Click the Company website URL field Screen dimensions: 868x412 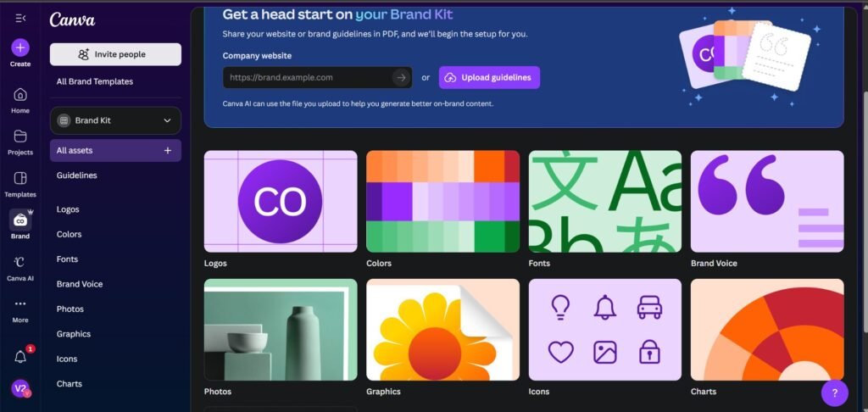tap(307, 77)
